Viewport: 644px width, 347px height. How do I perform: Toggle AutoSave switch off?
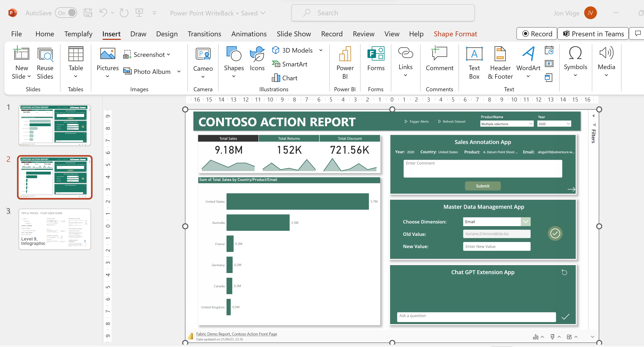[66, 13]
